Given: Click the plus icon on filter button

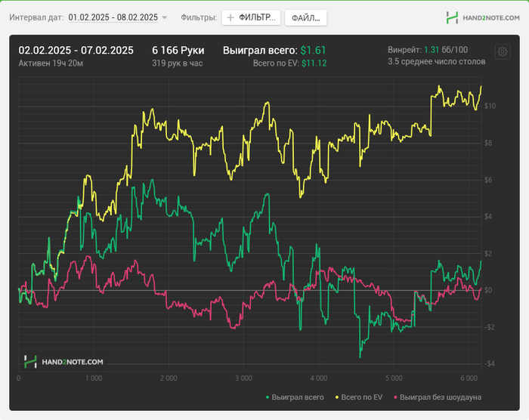Looking at the screenshot, I should (230, 17).
